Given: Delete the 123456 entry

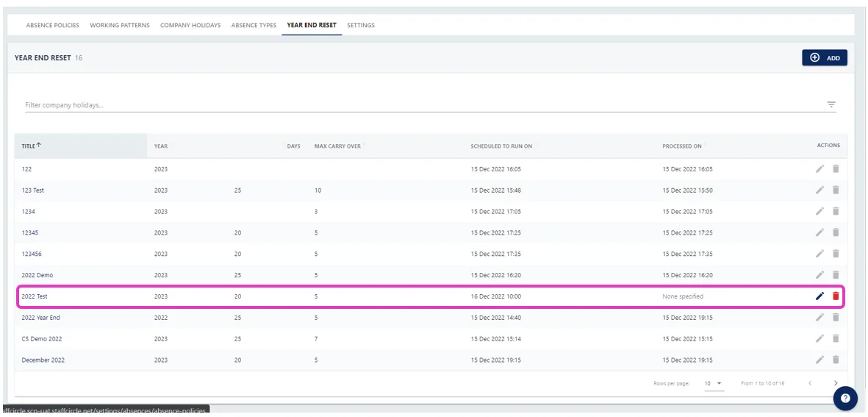Looking at the screenshot, I should tap(836, 254).
